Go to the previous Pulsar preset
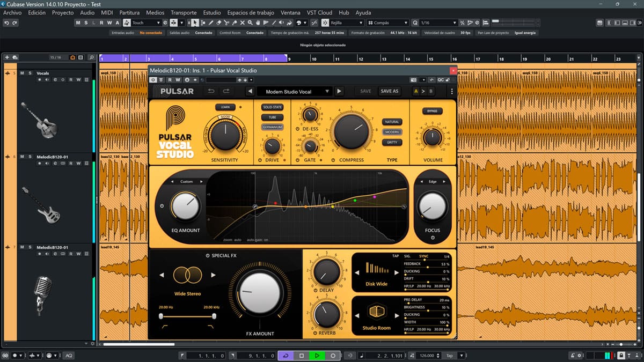644x362 pixels. [250, 91]
